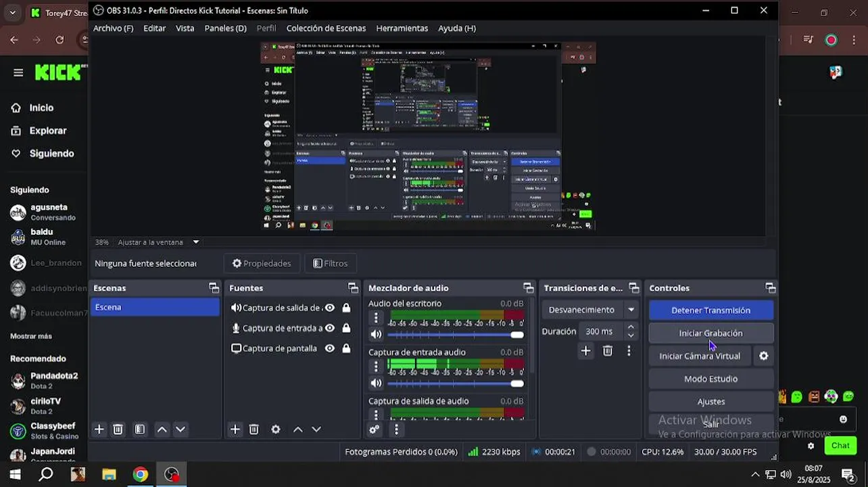Screen dimensions: 868x487
Task: Add a transition with plus icon
Action: tap(586, 350)
